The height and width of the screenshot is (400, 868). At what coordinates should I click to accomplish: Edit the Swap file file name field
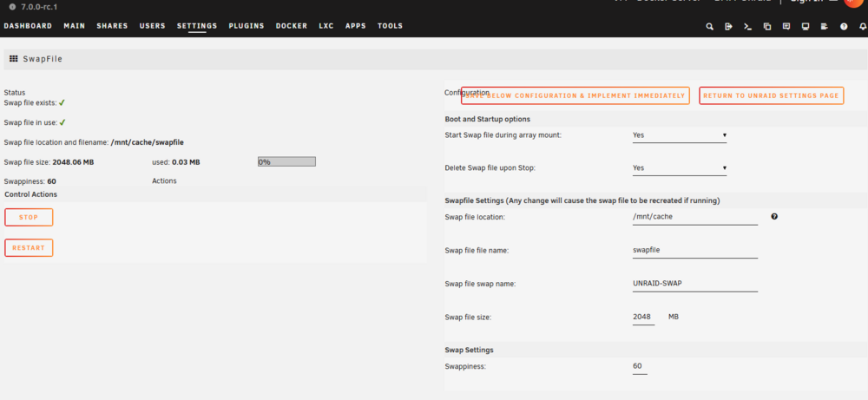point(694,250)
